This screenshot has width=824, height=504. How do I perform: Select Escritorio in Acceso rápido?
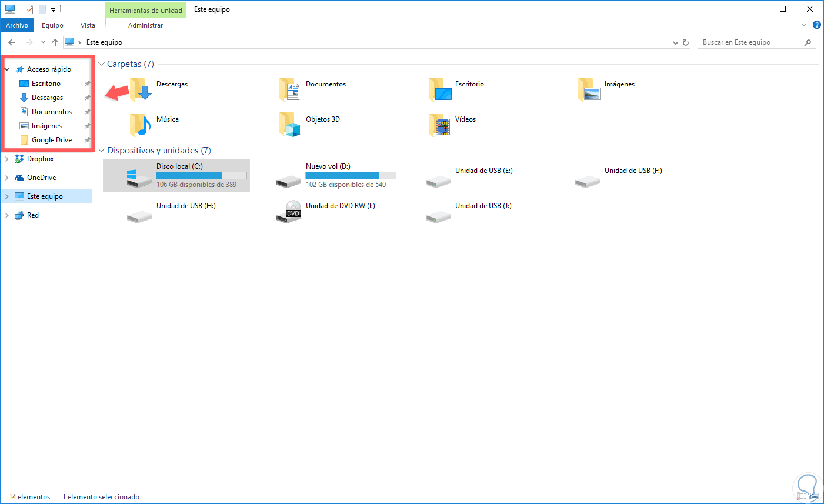(46, 84)
